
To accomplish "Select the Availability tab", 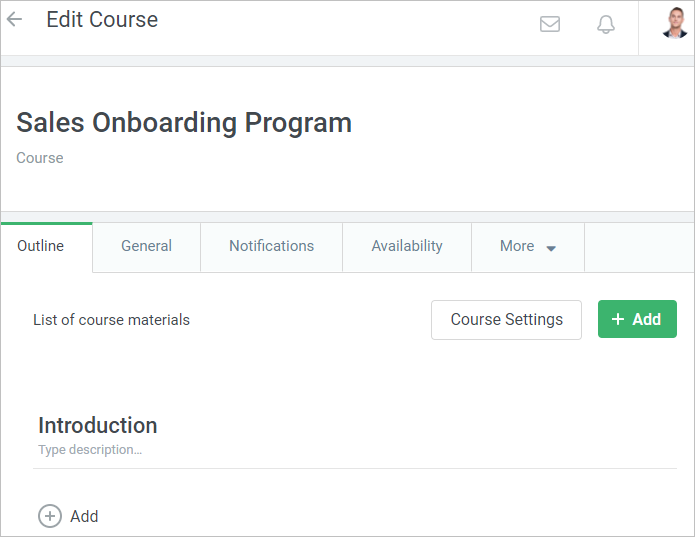I will pos(407,246).
